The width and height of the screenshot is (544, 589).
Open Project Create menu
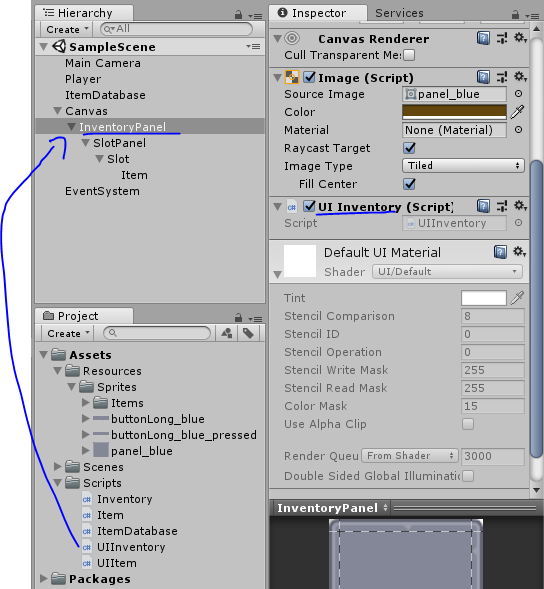point(68,333)
